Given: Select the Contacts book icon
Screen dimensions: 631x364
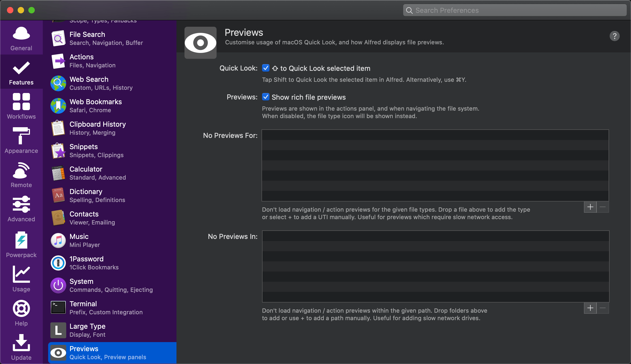Looking at the screenshot, I should (x=58, y=218).
